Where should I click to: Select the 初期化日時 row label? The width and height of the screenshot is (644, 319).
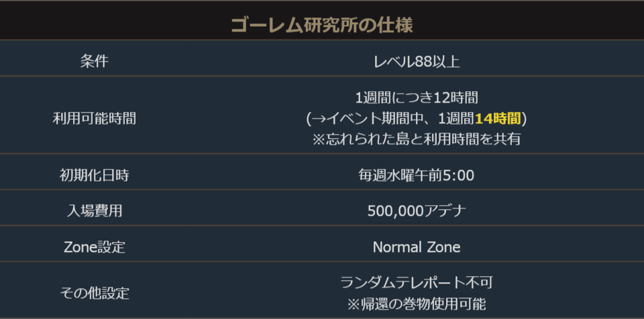coord(94,176)
